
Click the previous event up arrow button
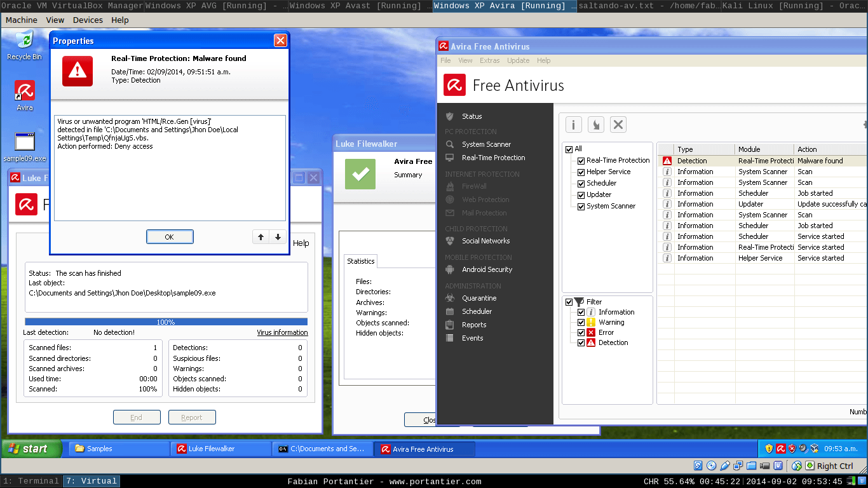261,237
